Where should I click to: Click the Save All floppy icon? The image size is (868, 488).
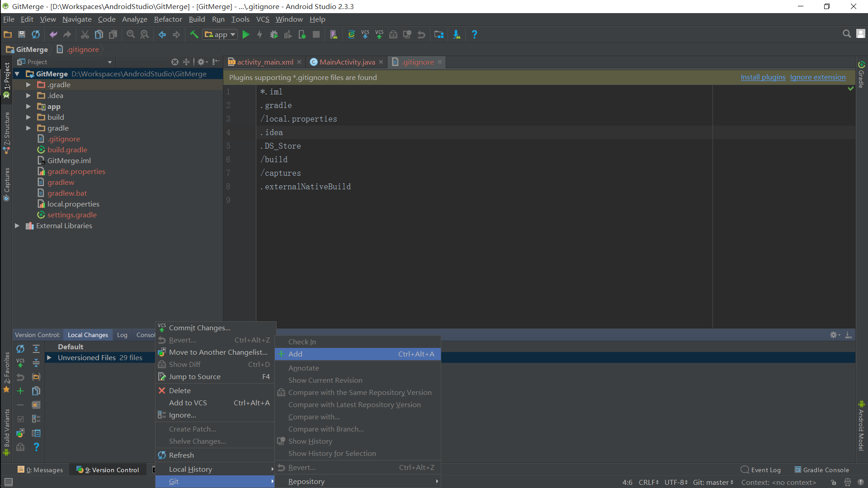pyautogui.click(x=21, y=34)
